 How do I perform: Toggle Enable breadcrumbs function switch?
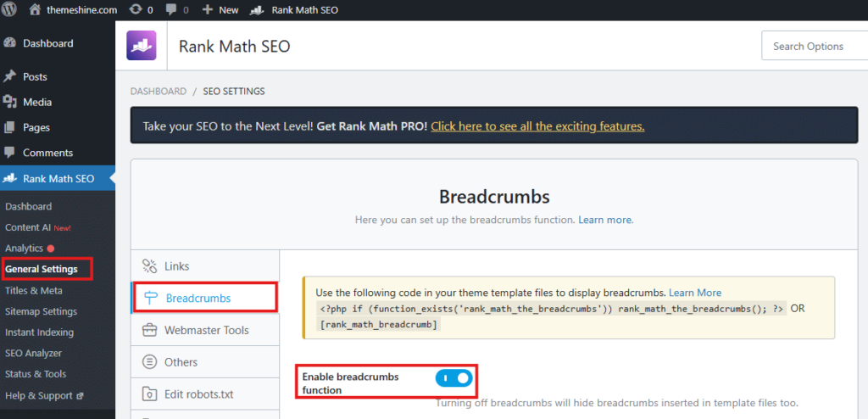pos(454,378)
